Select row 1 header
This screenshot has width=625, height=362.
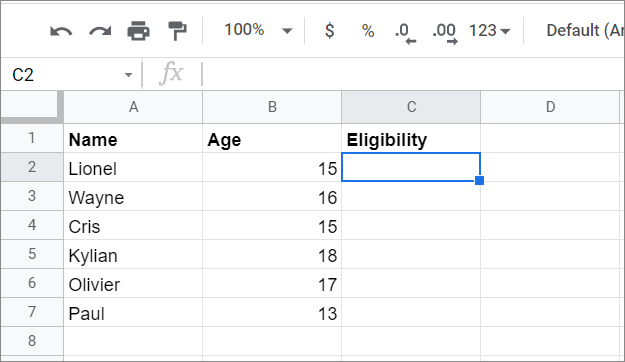(32, 138)
